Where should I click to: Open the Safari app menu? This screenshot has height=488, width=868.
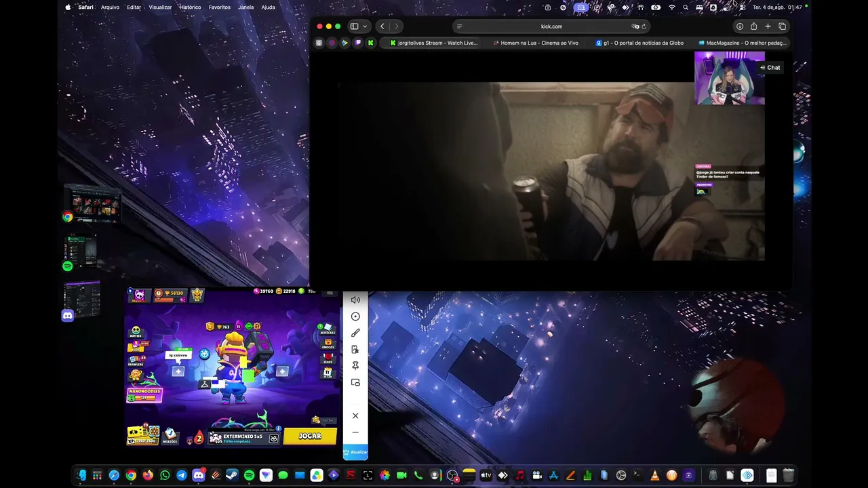[x=85, y=7]
